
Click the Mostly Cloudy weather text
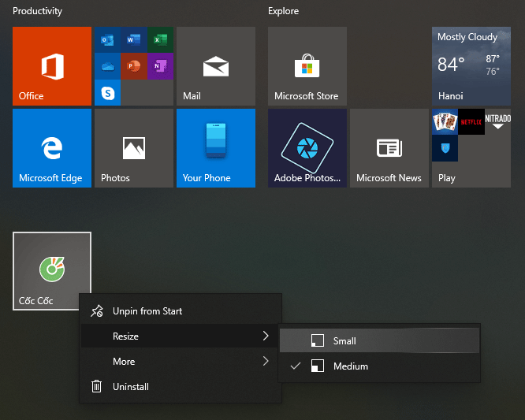[x=467, y=37]
